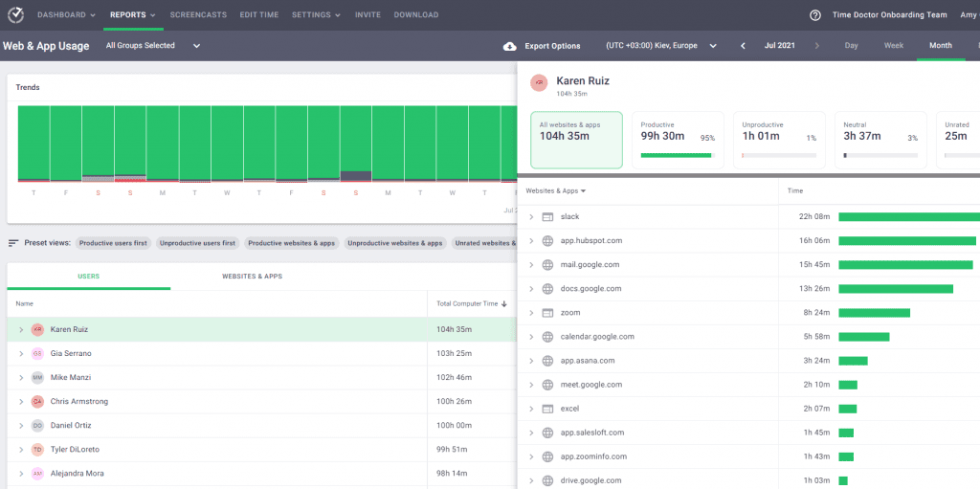The height and width of the screenshot is (489, 980).
Task: Click the docs.google.com 13h 26m bar
Action: click(x=896, y=289)
